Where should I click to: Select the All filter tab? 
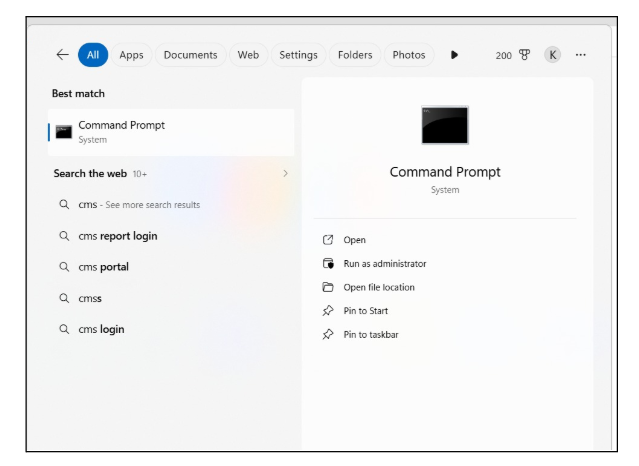(x=92, y=55)
